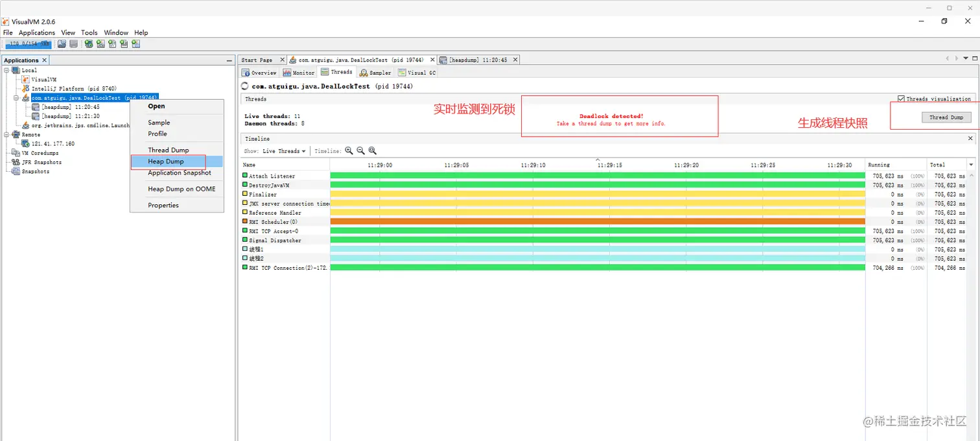Click the Load Snapshot toolbar icon
The height and width of the screenshot is (441, 980).
point(62,44)
